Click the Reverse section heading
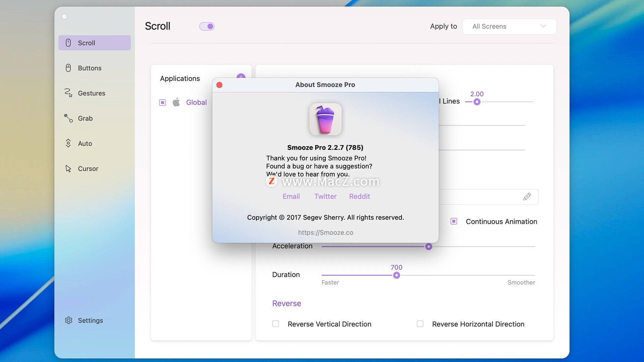Viewport: 644px width, 362px height. pos(286,303)
